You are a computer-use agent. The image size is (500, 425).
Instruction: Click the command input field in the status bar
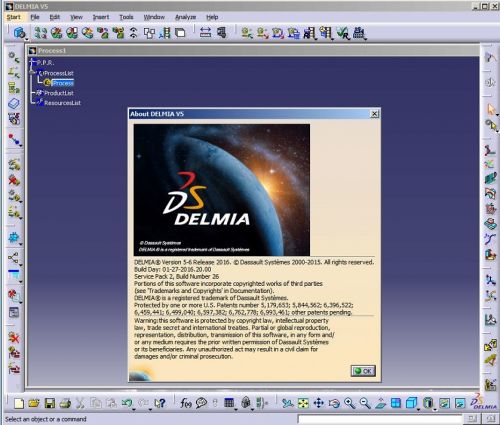pos(380,419)
